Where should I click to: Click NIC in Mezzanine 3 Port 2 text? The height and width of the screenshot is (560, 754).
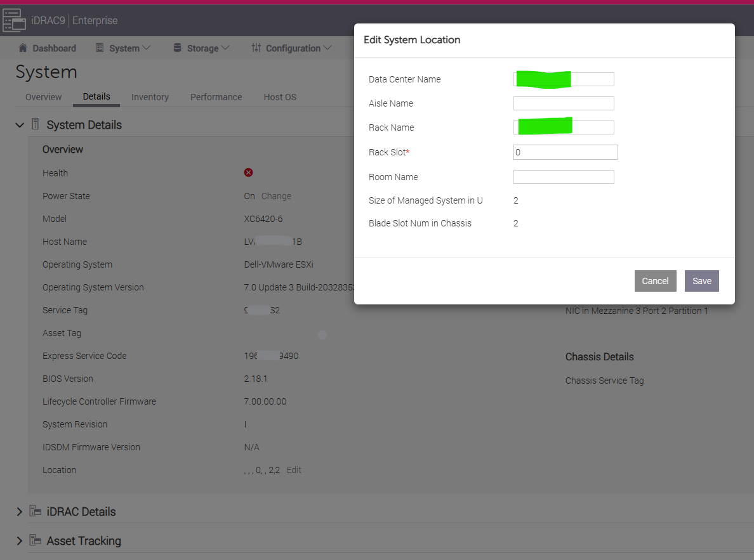click(x=636, y=311)
